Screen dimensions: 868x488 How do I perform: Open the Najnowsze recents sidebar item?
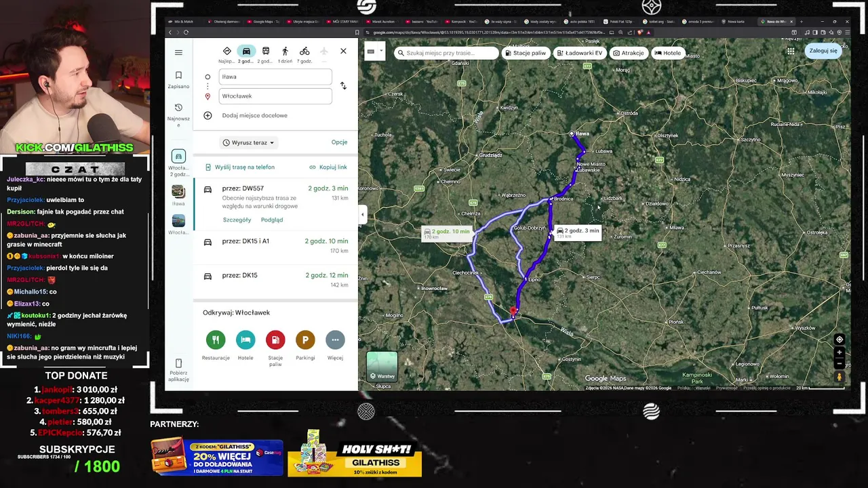click(x=178, y=115)
